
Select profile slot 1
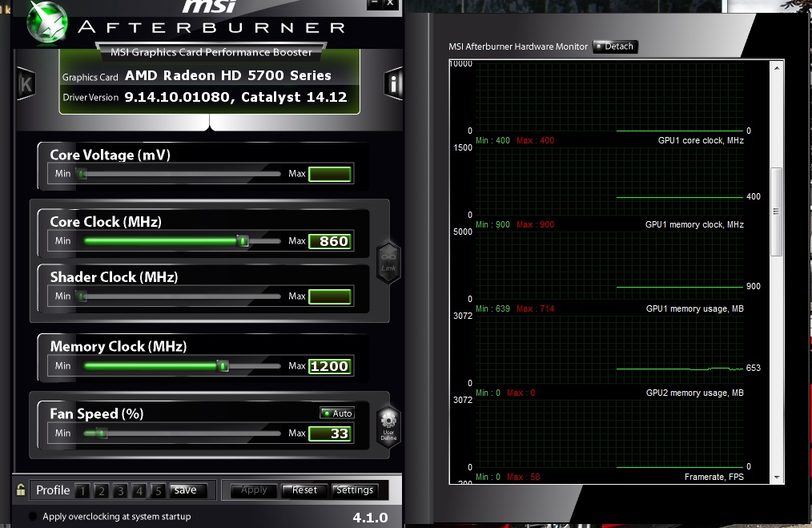click(x=82, y=490)
